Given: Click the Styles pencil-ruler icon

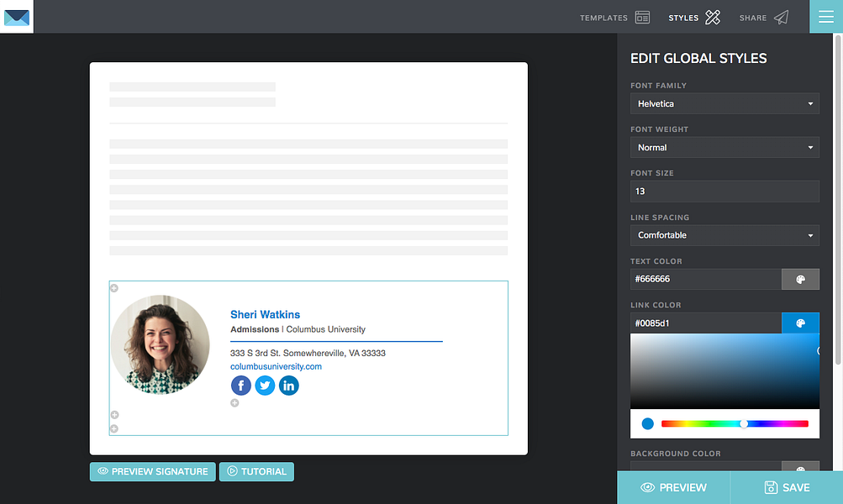Looking at the screenshot, I should pyautogui.click(x=713, y=17).
